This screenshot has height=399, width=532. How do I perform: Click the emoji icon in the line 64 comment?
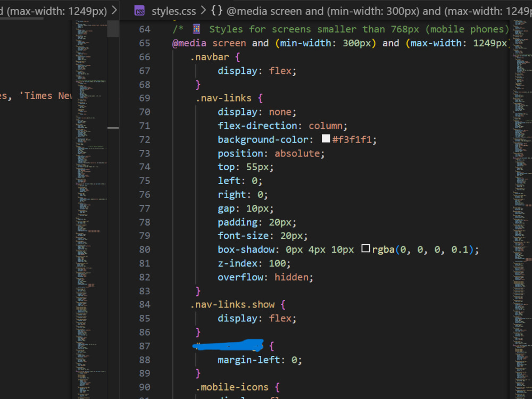pos(196,29)
